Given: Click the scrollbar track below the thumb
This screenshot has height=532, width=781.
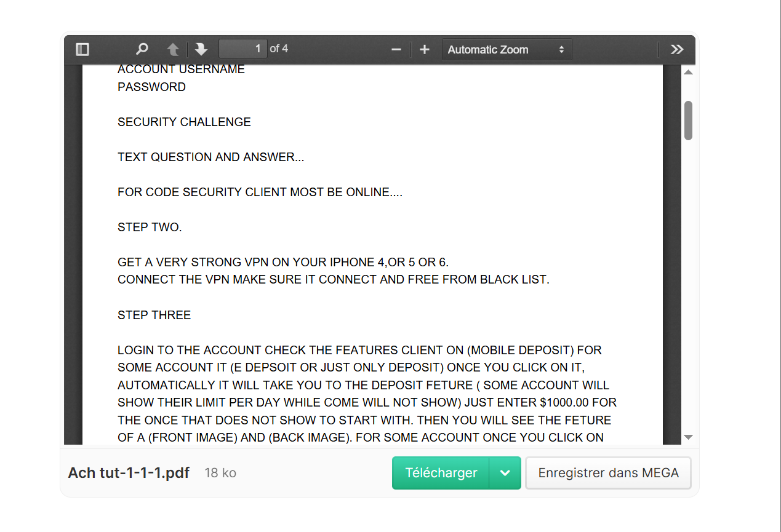Looking at the screenshot, I should (689, 283).
